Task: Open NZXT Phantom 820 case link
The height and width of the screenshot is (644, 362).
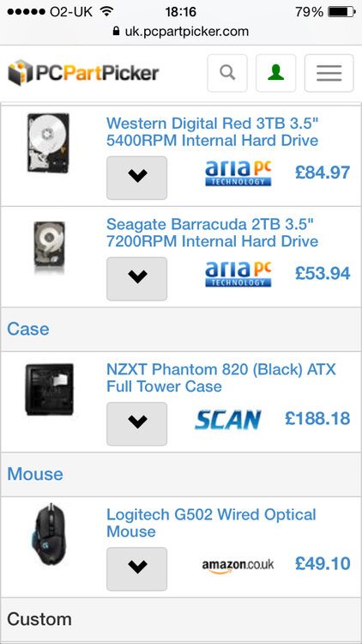Action: coord(221,378)
